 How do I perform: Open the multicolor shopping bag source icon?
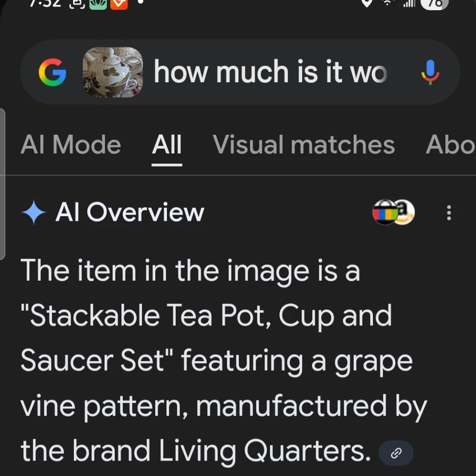tap(385, 212)
